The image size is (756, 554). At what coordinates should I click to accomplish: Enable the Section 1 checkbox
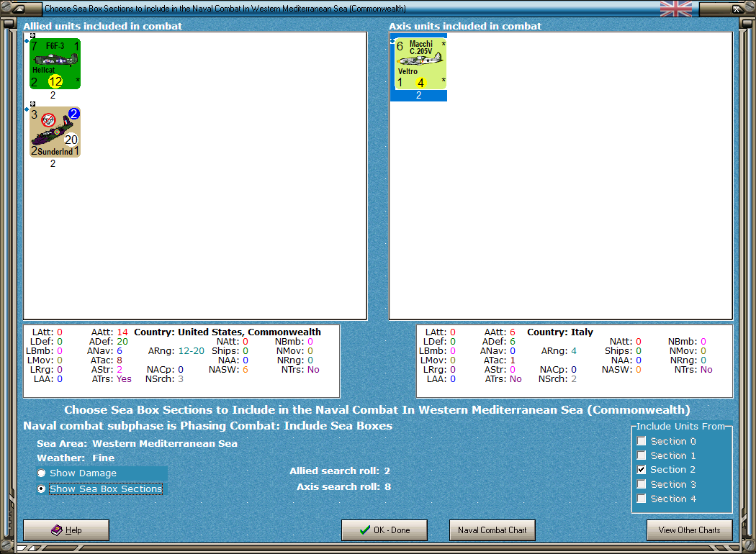point(642,455)
